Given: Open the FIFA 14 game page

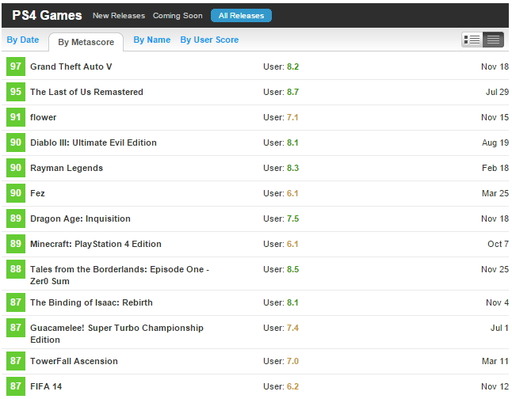Looking at the screenshot, I should [x=46, y=387].
